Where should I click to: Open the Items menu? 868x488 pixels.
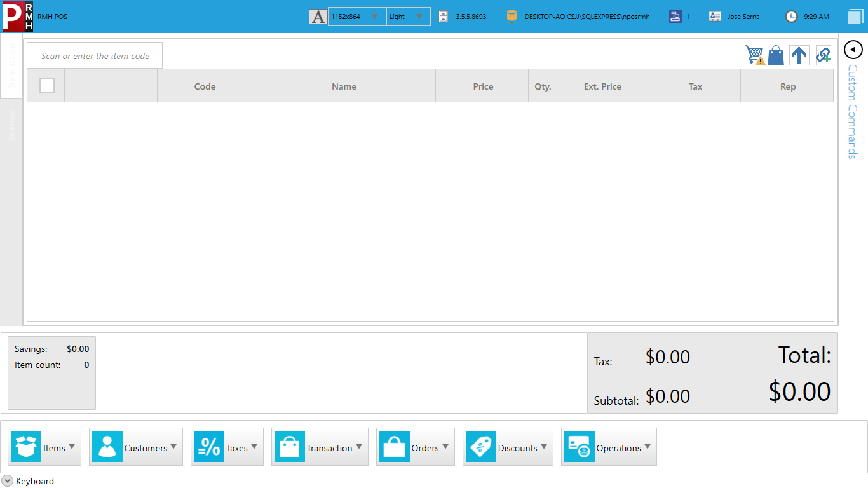coord(44,447)
